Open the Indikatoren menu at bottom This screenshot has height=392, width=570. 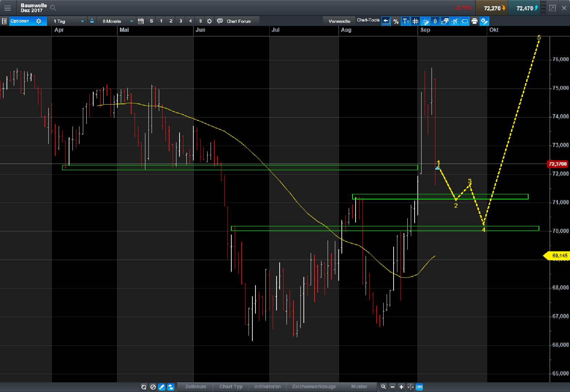268,386
